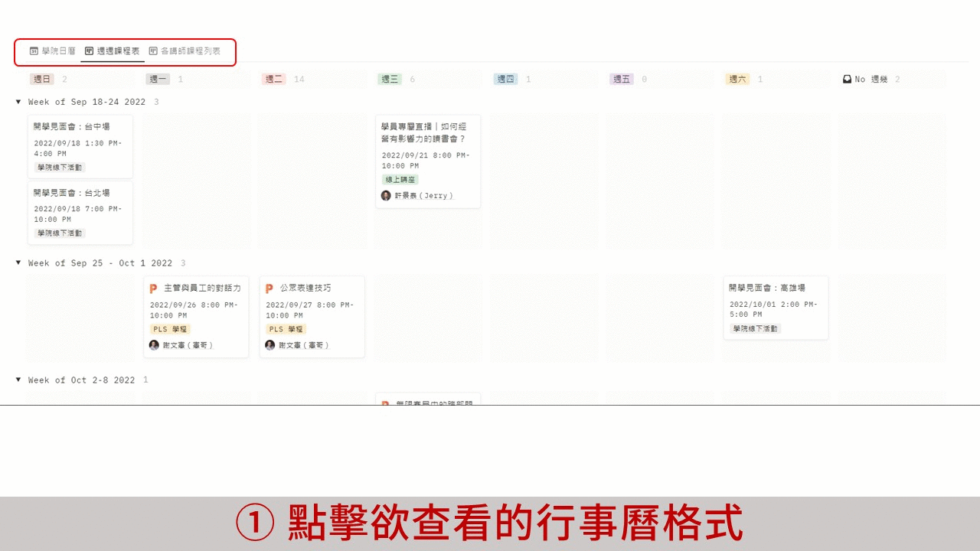Click 謝文憲 avatar on 公眾表達技巧 card
980x551 pixels.
point(270,345)
